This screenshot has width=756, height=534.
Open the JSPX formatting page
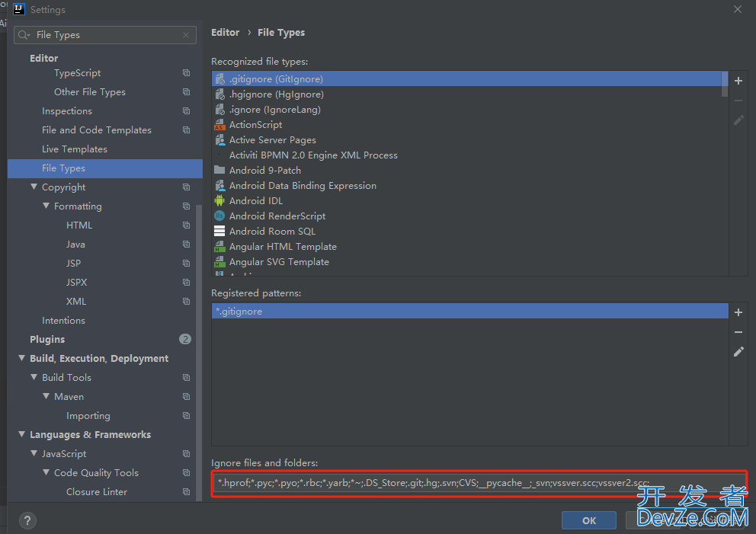[77, 282]
